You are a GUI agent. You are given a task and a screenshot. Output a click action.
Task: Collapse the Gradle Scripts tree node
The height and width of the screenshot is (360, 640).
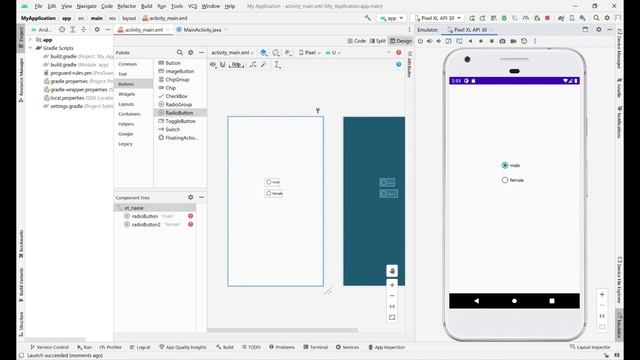click(x=30, y=48)
